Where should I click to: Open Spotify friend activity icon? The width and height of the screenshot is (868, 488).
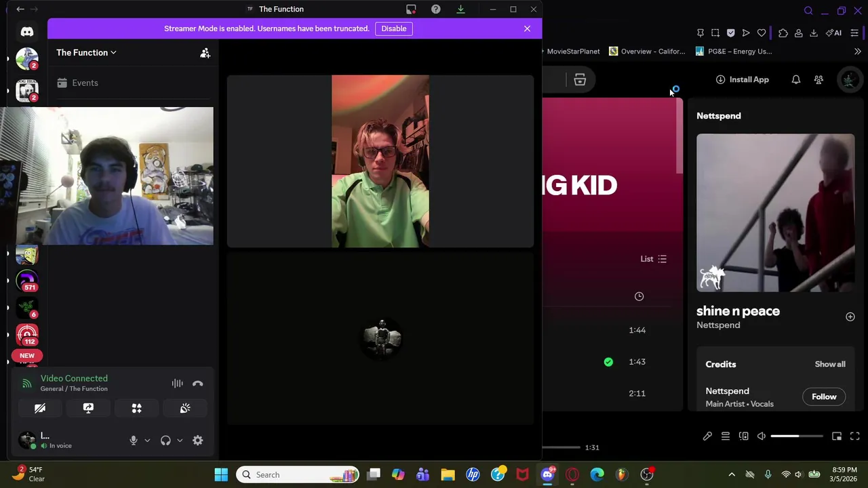818,80
